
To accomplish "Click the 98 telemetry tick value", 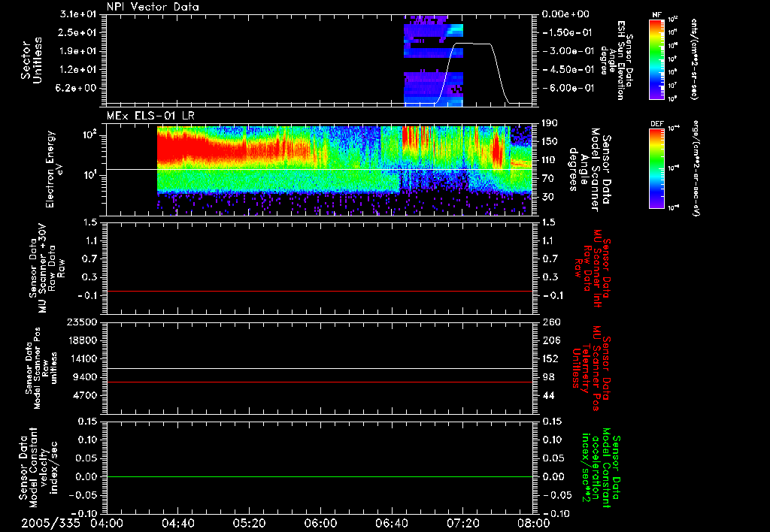I will [x=547, y=377].
